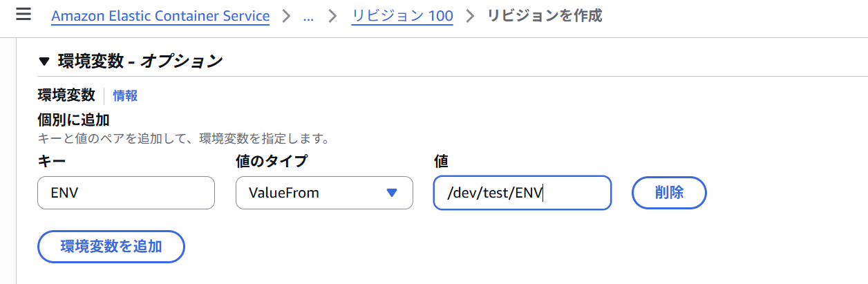Expand the collapsed "..." breadcrumb
Screen dimensions: 868x284
308,17
